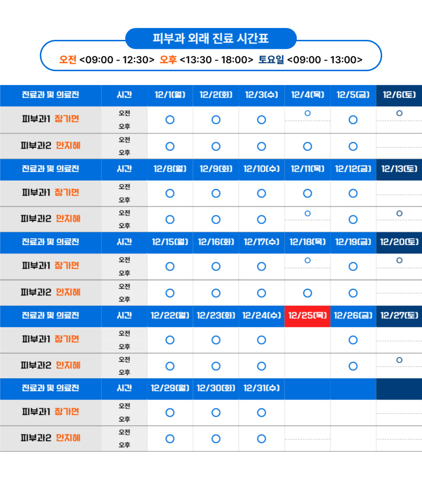Click the 12/8(월) date header
Image resolution: width=422 pixels, height=504 pixels.
tap(170, 168)
